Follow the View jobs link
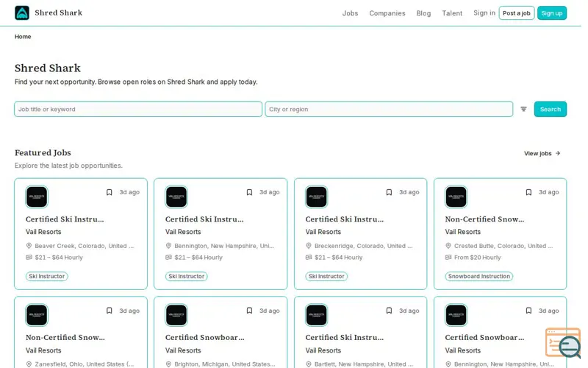 click(x=542, y=153)
